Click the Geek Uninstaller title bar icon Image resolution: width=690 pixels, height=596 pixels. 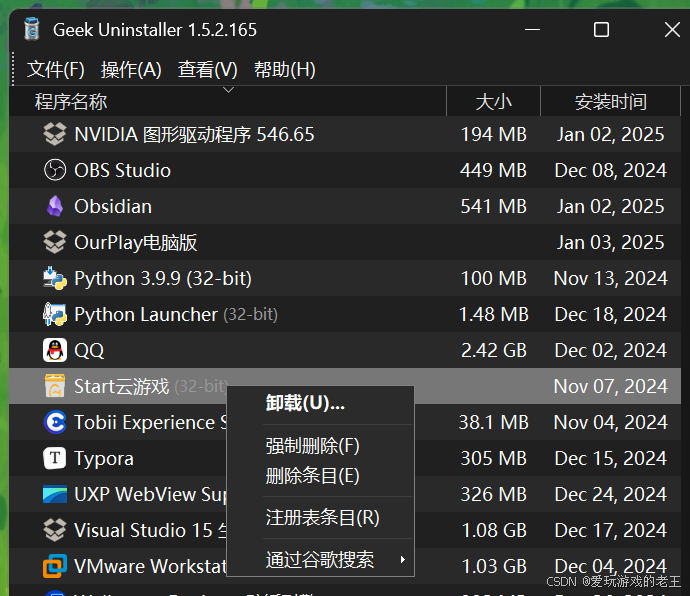(32, 29)
